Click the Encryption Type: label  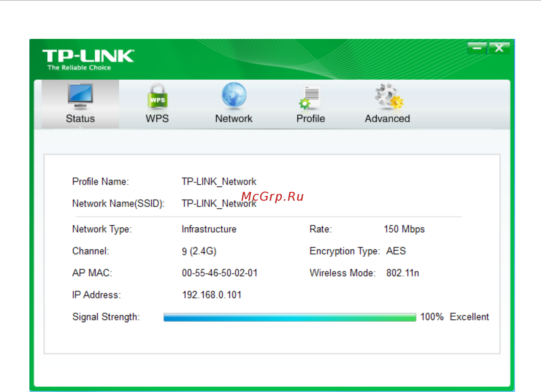pyautogui.click(x=345, y=251)
